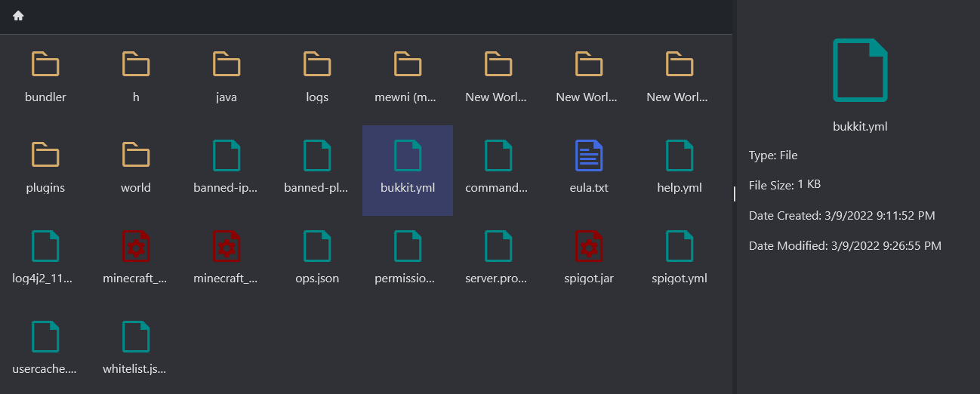Screen dimensions: 980x394
Task: Click the 'File Size: 1 KB' text
Action: click(x=786, y=186)
